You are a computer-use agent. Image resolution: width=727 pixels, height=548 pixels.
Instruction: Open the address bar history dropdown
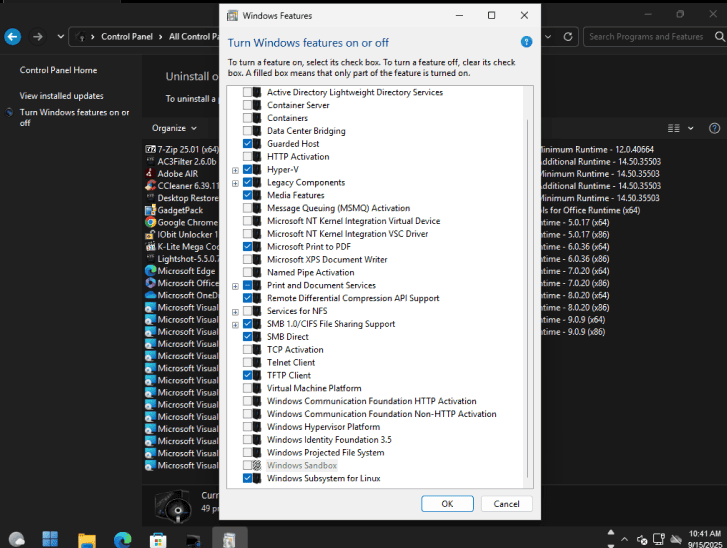pos(548,37)
